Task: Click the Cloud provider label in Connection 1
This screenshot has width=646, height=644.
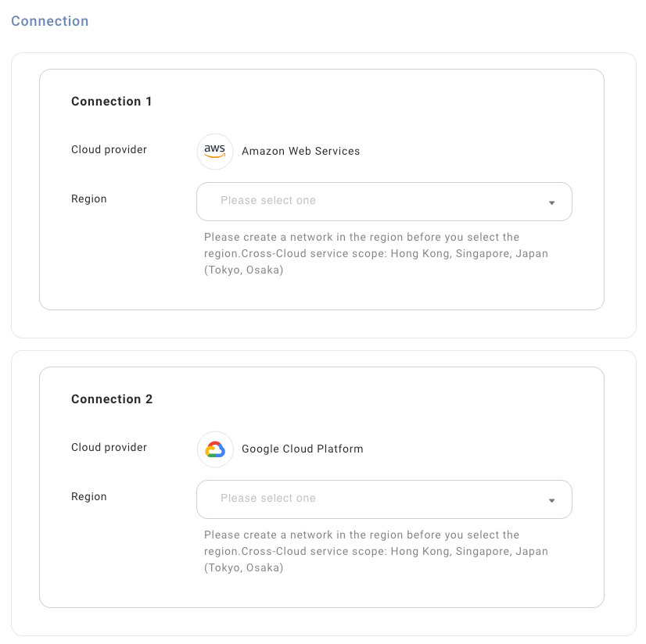Action: pos(109,149)
